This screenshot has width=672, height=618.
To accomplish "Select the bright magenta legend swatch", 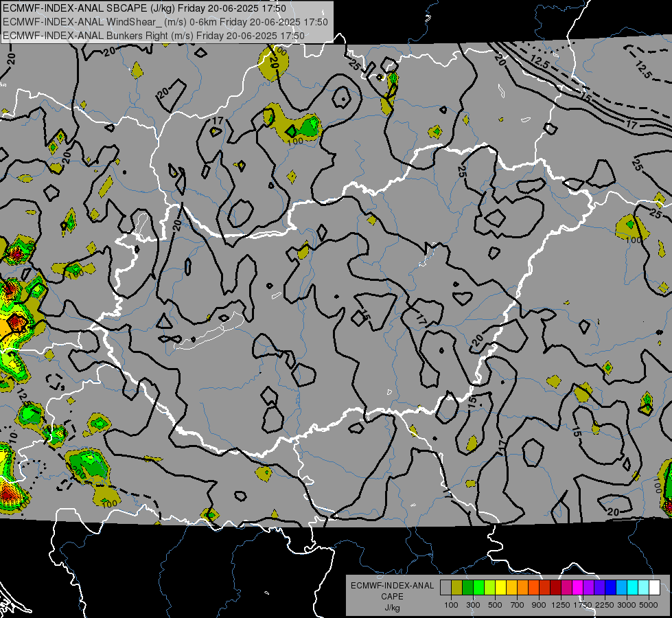I will (578, 588).
